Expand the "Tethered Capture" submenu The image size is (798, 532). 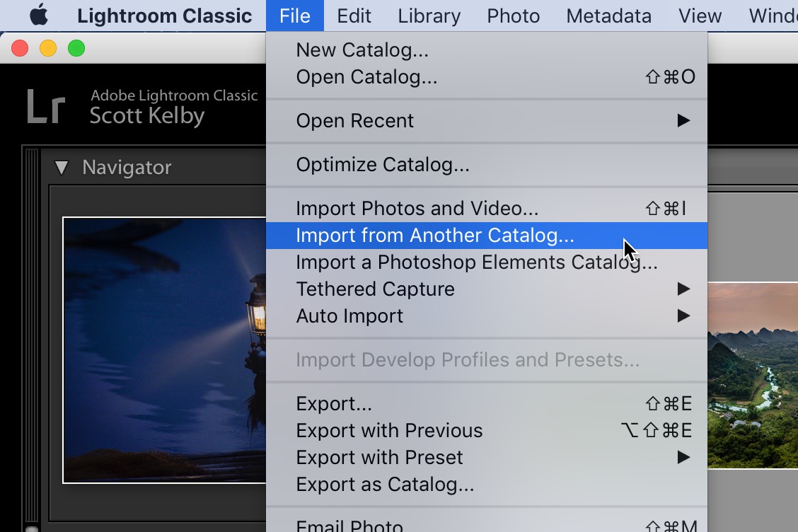[x=375, y=289]
